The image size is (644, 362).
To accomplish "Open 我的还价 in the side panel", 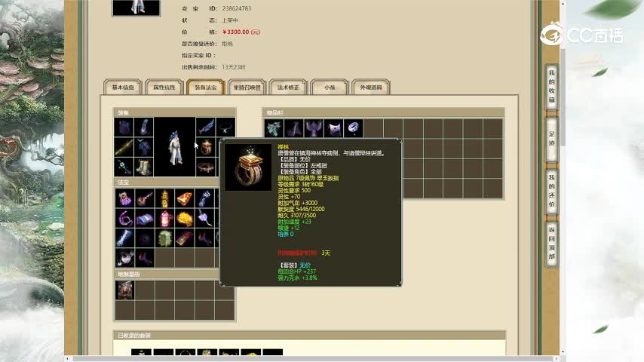I will 551,191.
